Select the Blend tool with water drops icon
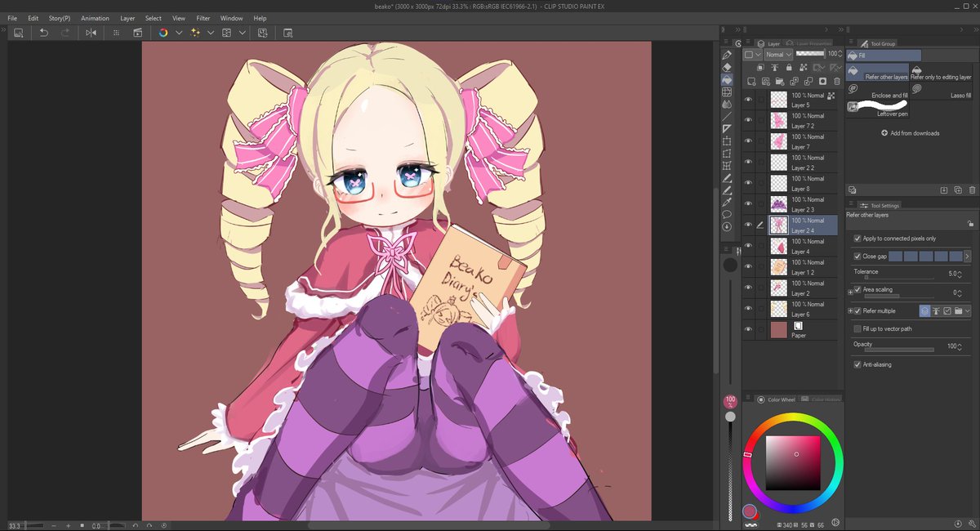The height and width of the screenshot is (531, 980). pos(727,104)
